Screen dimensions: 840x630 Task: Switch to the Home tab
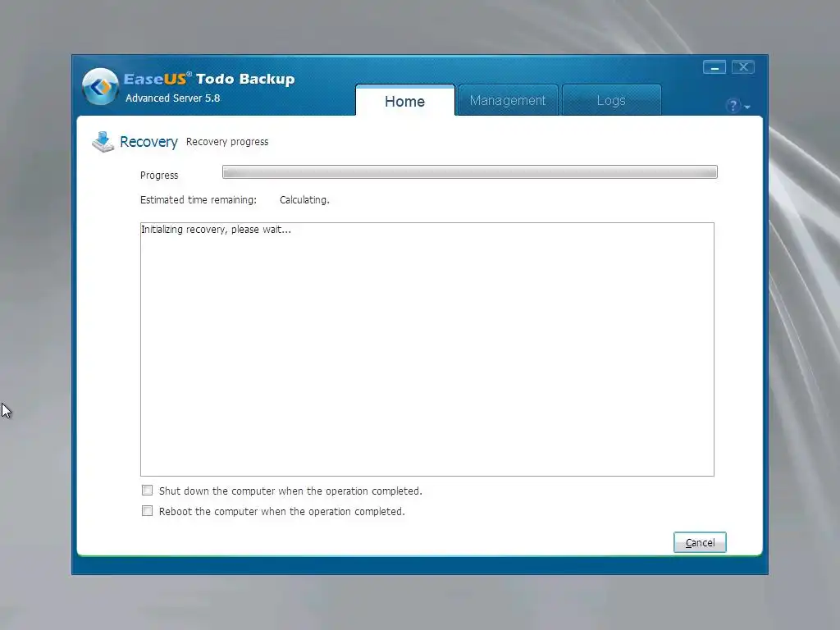[x=405, y=101]
